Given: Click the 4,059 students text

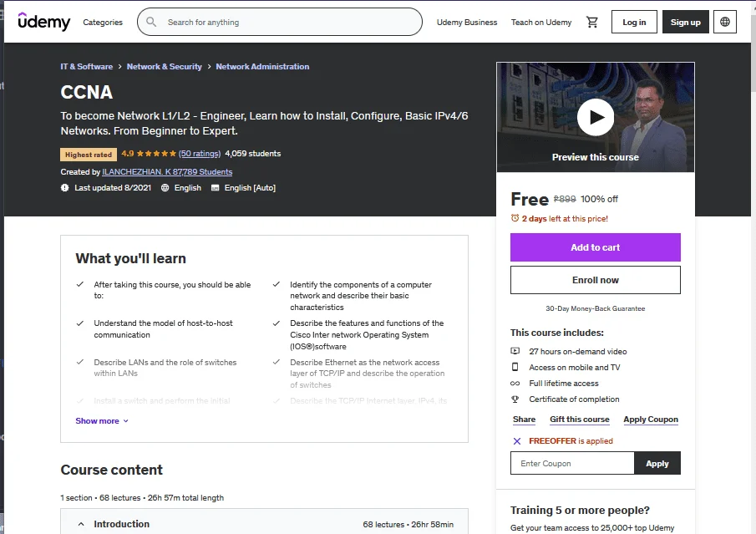Looking at the screenshot, I should pyautogui.click(x=252, y=154).
